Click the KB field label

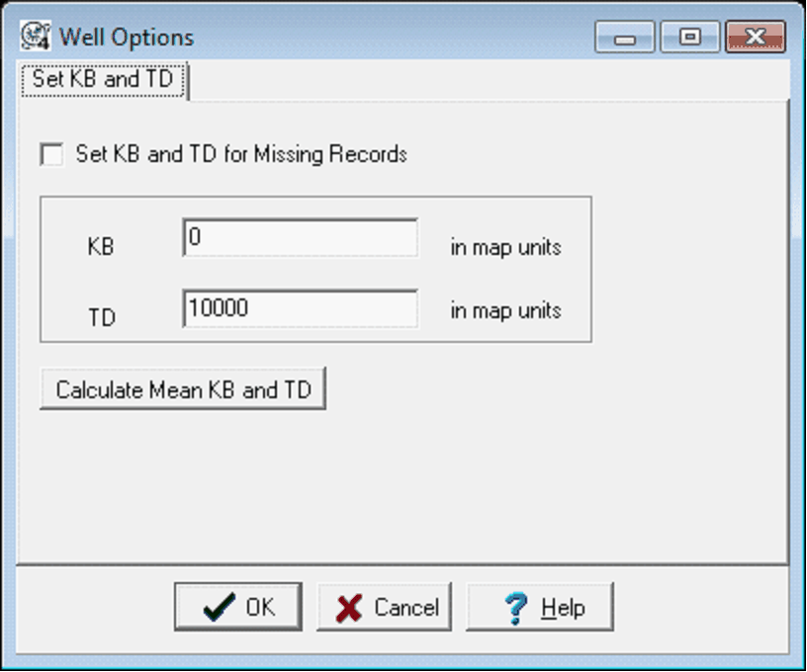(101, 247)
